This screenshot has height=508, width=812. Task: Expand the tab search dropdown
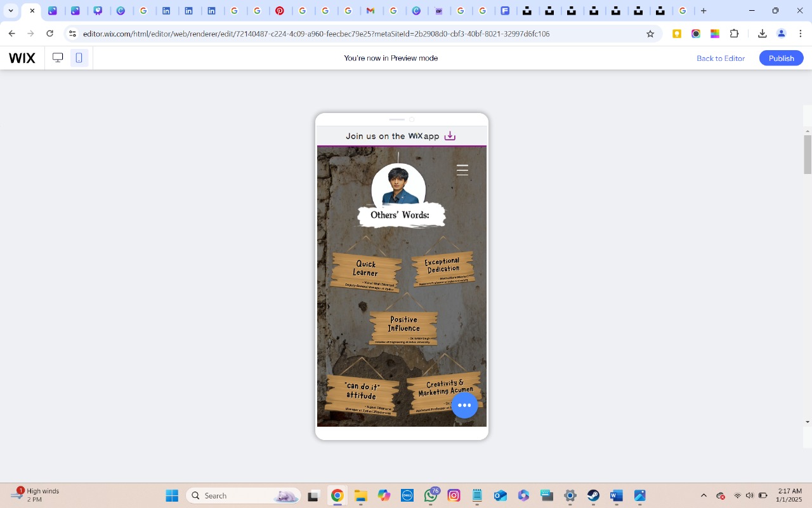11,11
